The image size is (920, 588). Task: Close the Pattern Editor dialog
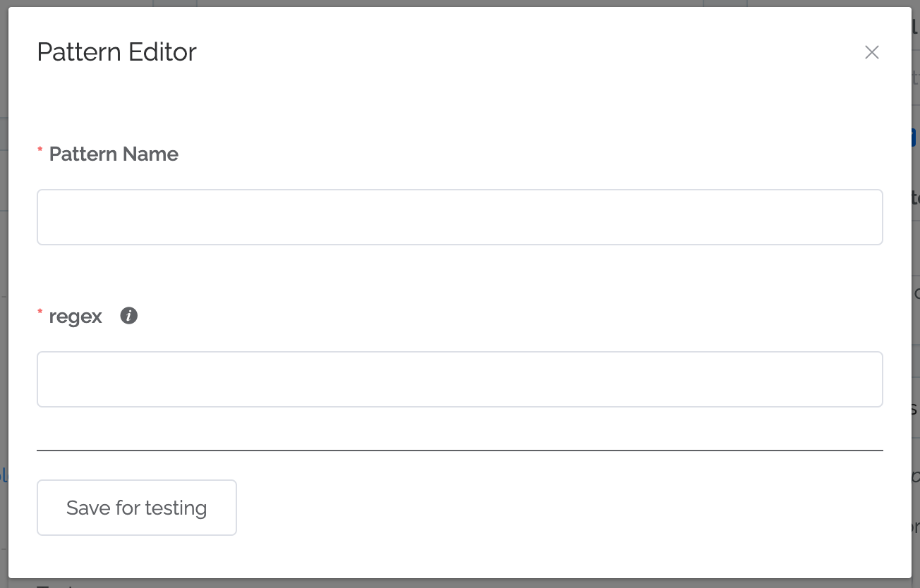point(872,52)
